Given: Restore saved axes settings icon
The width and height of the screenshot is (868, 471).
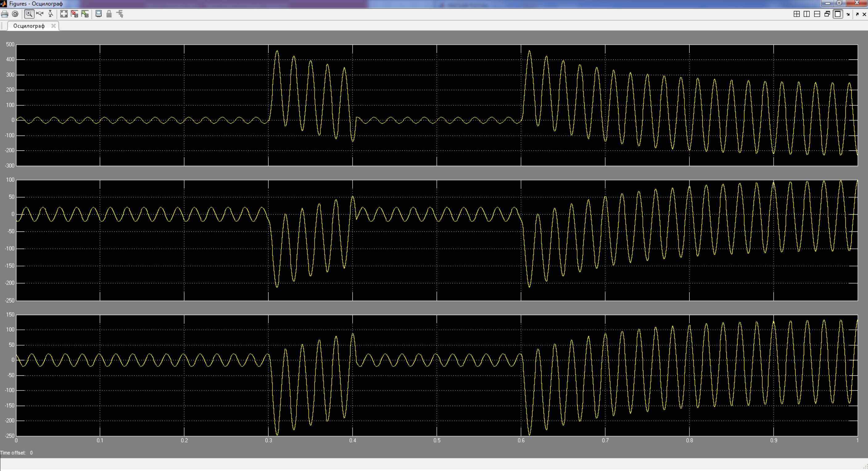Looking at the screenshot, I should (x=85, y=14).
